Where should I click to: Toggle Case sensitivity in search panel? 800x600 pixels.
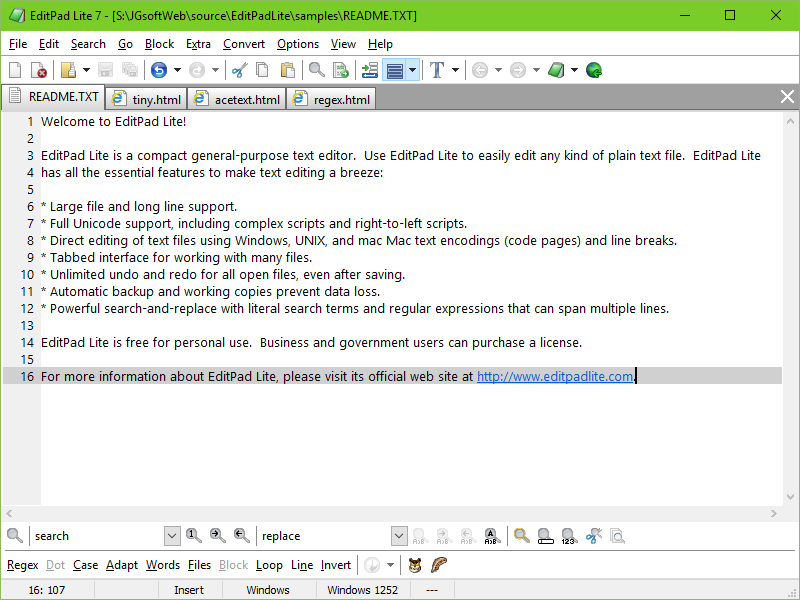coord(85,565)
